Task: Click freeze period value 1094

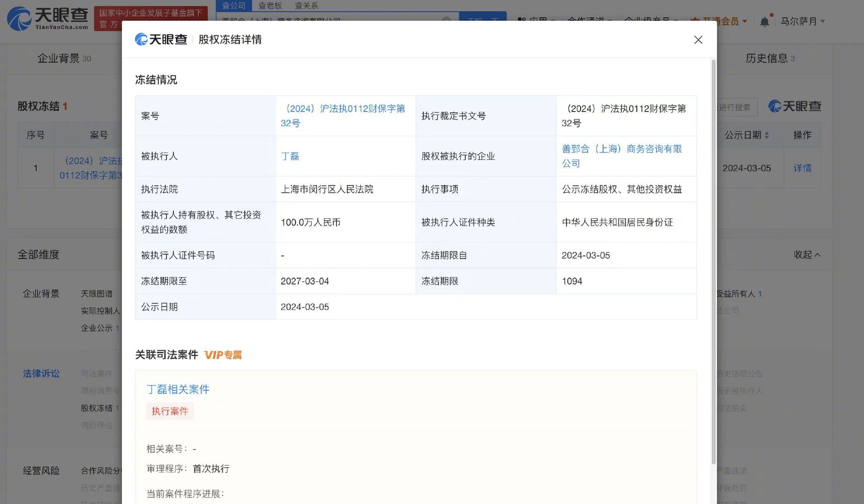Action: 572,281
